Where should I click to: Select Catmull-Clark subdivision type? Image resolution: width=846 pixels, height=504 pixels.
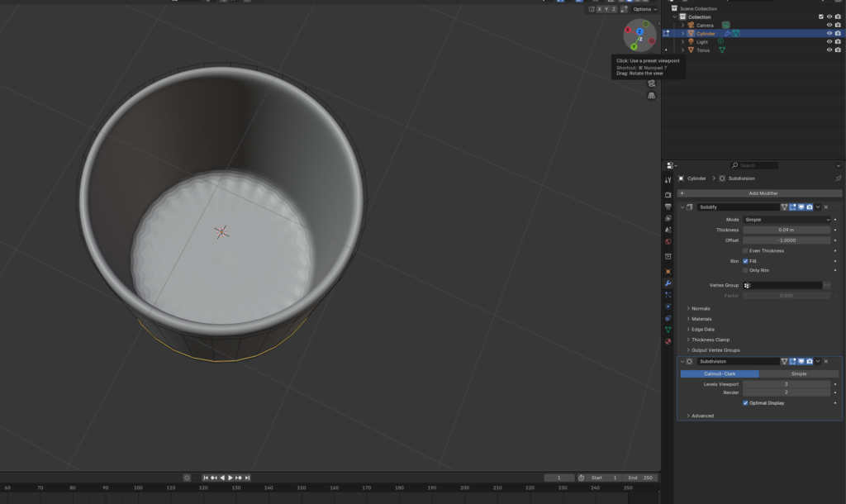719,373
